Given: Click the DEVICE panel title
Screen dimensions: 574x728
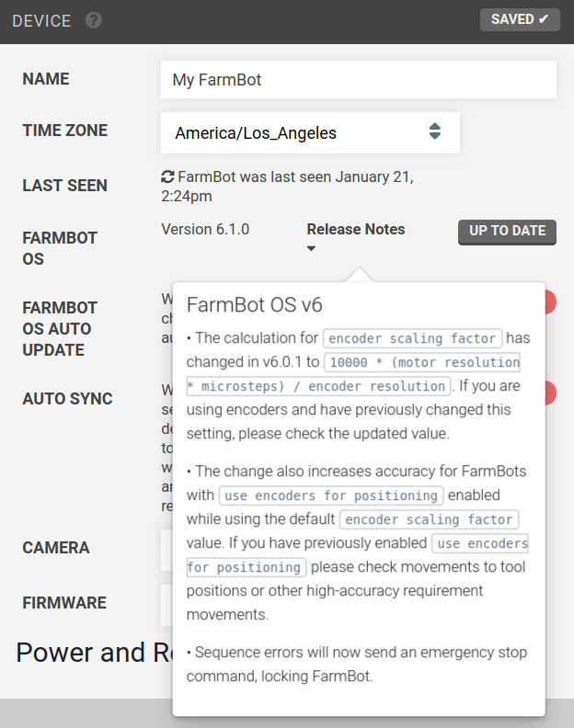Looking at the screenshot, I should (x=41, y=21).
